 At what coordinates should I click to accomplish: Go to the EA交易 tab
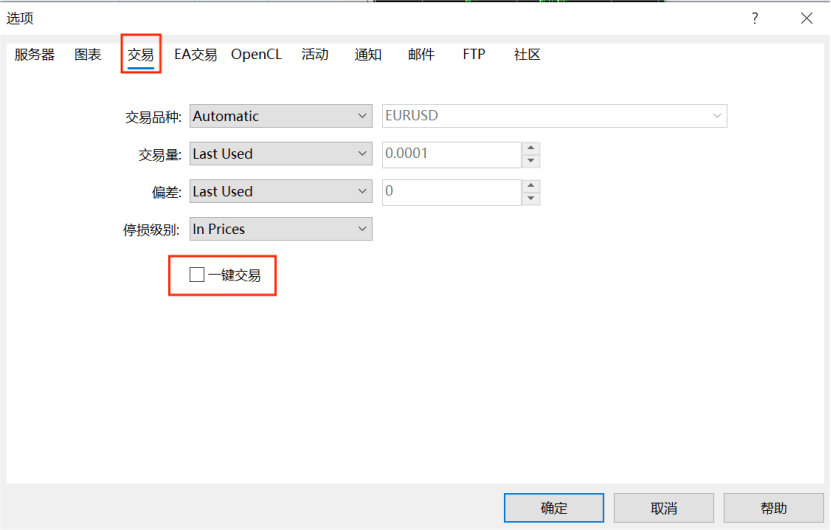click(196, 55)
